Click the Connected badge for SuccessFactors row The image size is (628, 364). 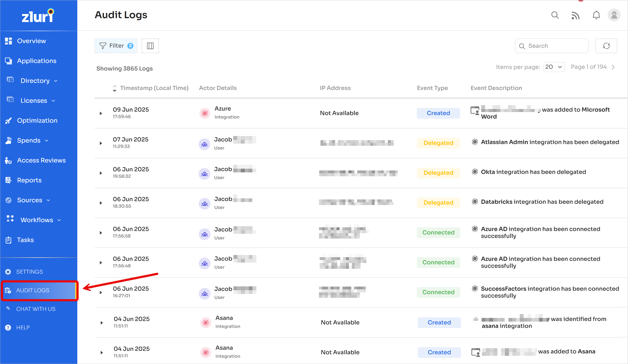click(x=438, y=293)
